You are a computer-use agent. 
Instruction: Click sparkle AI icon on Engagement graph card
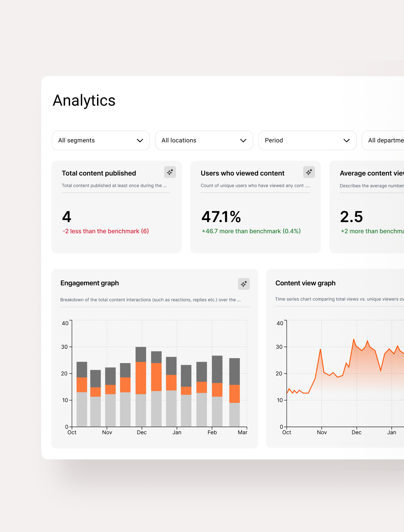tap(244, 284)
